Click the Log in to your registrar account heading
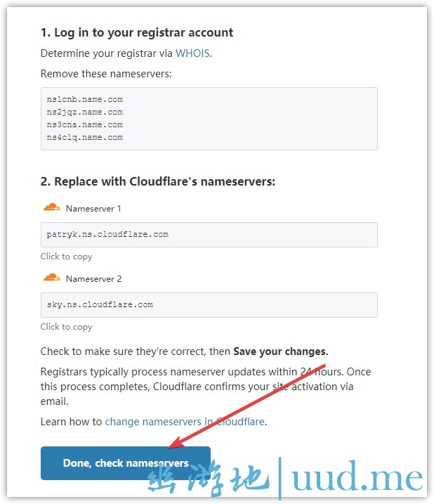The width and height of the screenshot is (434, 504). pos(137,32)
